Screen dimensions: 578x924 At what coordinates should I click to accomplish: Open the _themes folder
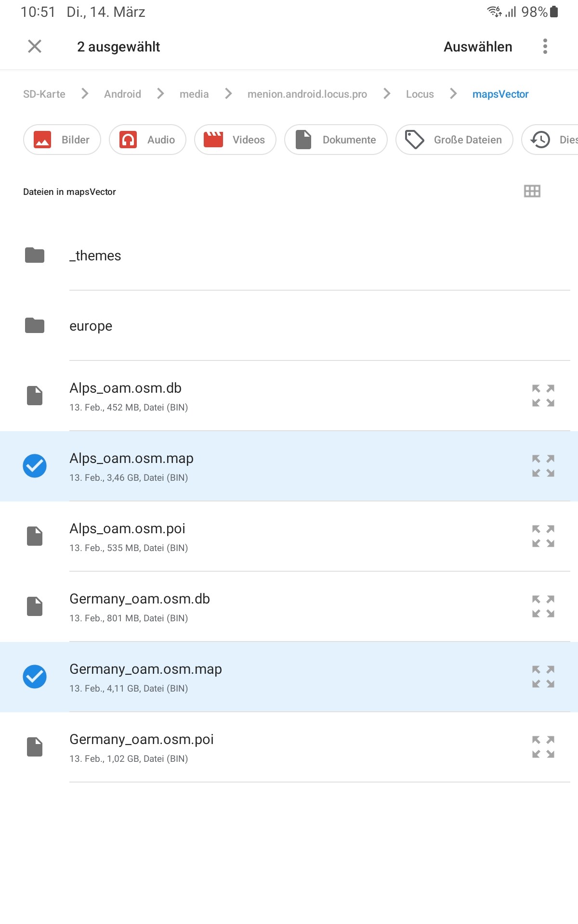98,256
